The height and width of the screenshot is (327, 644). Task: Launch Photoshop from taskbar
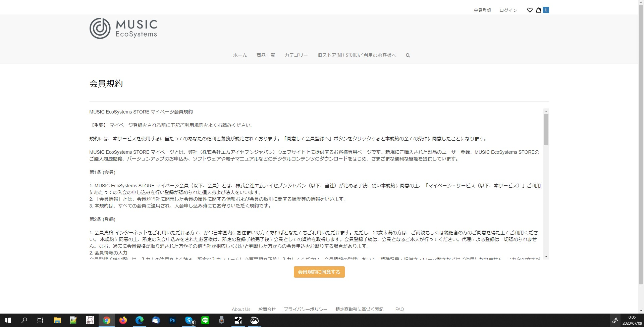point(172,320)
